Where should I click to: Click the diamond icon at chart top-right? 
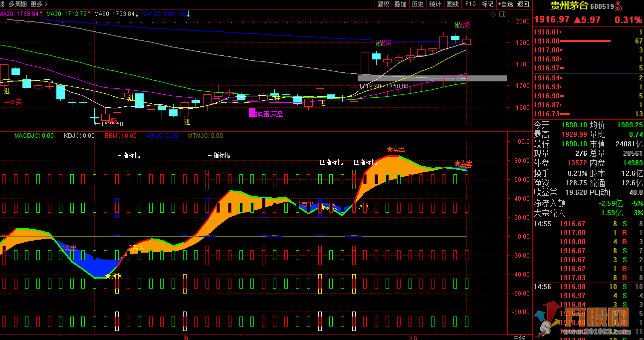[493, 14]
